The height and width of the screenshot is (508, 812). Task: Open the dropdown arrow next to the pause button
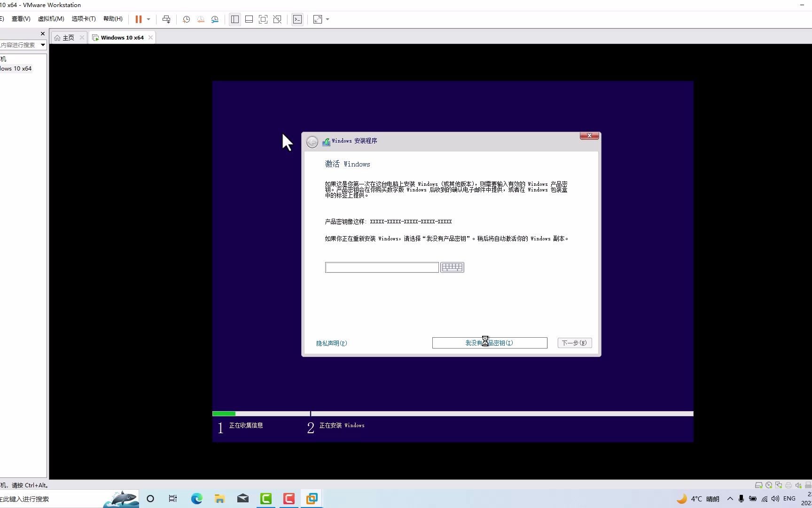click(x=148, y=19)
